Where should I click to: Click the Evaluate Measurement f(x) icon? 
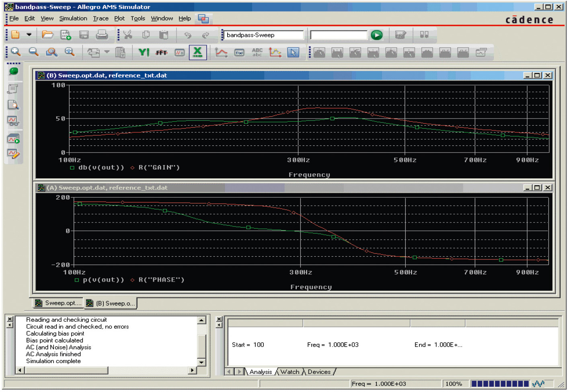[239, 53]
